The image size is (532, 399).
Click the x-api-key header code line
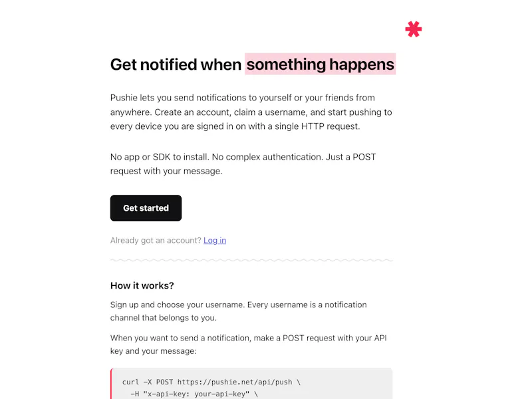[x=194, y=394]
